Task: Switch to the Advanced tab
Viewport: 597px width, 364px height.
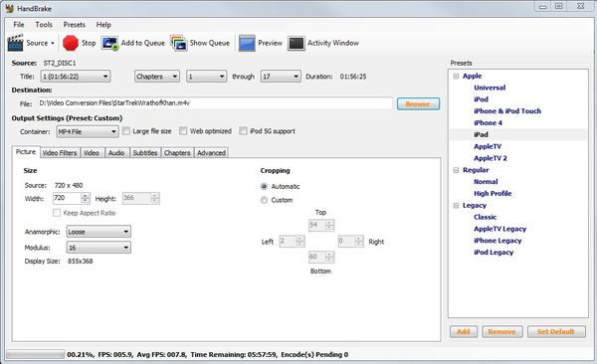Action: 211,153
